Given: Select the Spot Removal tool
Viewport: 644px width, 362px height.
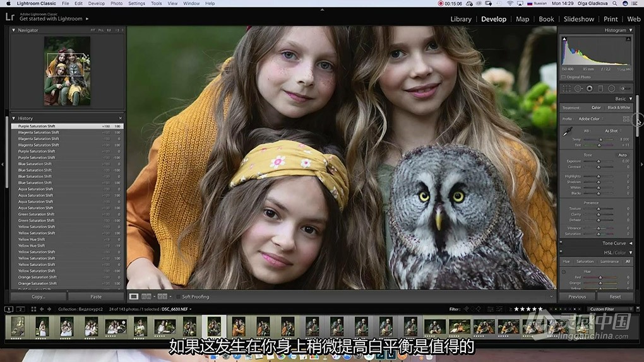Looking at the screenshot, I should click(578, 88).
